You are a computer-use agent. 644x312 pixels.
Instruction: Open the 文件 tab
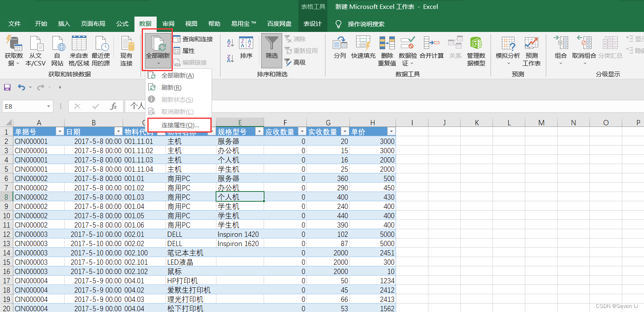[15, 24]
